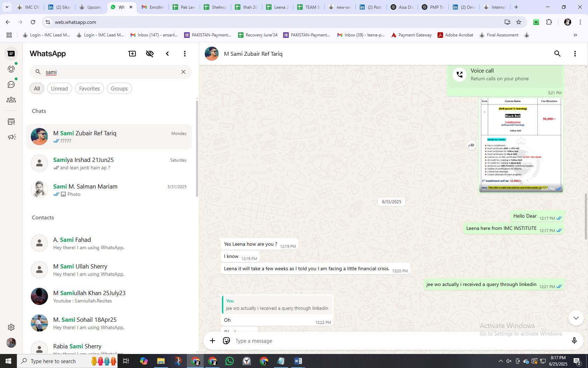Forward the fee structure image
The height and width of the screenshot is (368, 588).
pyautogui.click(x=471, y=145)
